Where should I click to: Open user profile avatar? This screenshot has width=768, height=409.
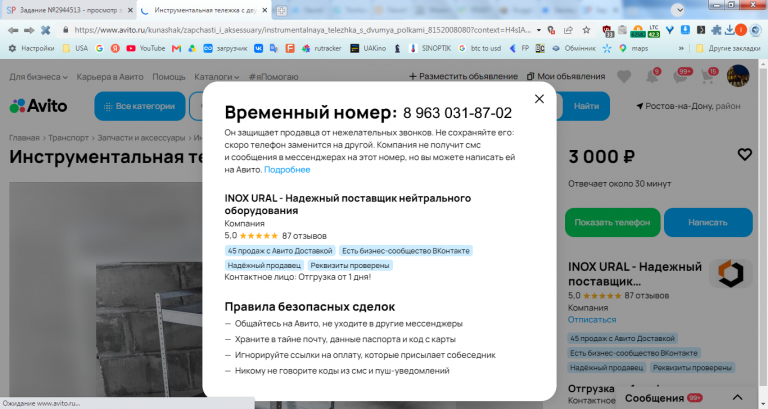coord(738,76)
